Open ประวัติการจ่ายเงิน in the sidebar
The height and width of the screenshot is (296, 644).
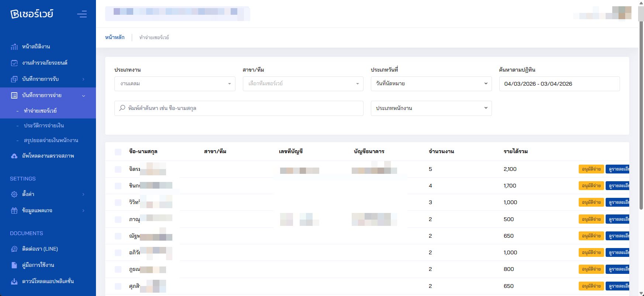(44, 125)
